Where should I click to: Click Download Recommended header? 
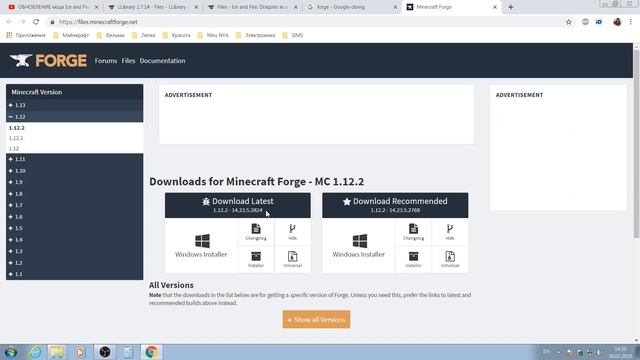tap(395, 205)
